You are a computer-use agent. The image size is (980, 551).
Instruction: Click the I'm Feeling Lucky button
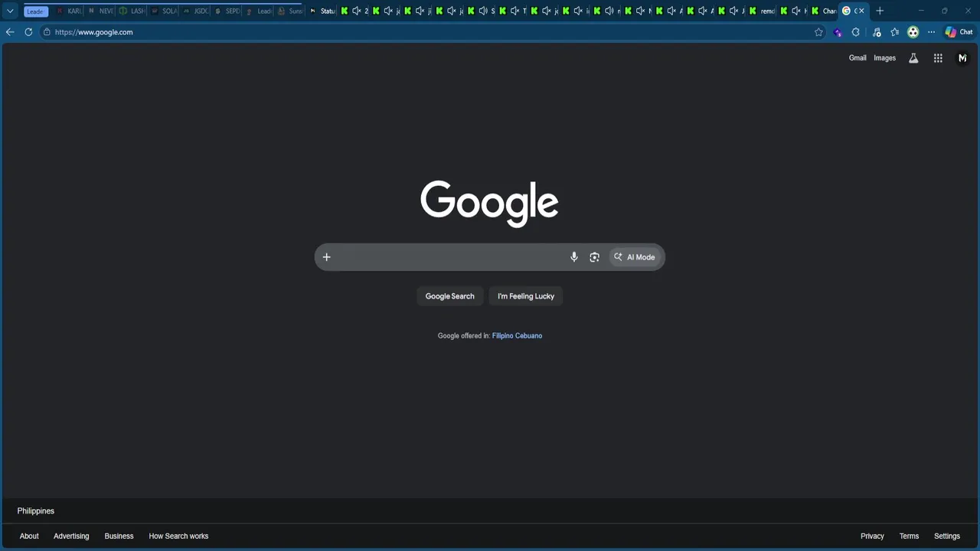(x=526, y=296)
